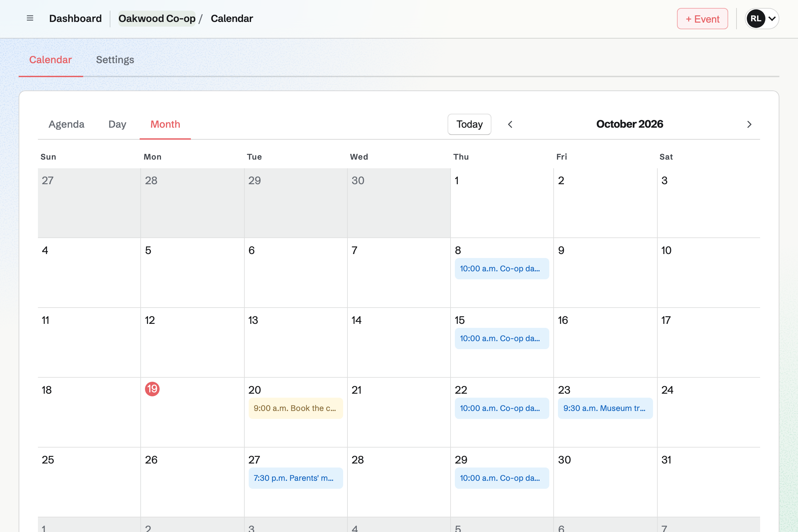Select October 9 day cell
The height and width of the screenshot is (532, 798).
tap(605, 273)
